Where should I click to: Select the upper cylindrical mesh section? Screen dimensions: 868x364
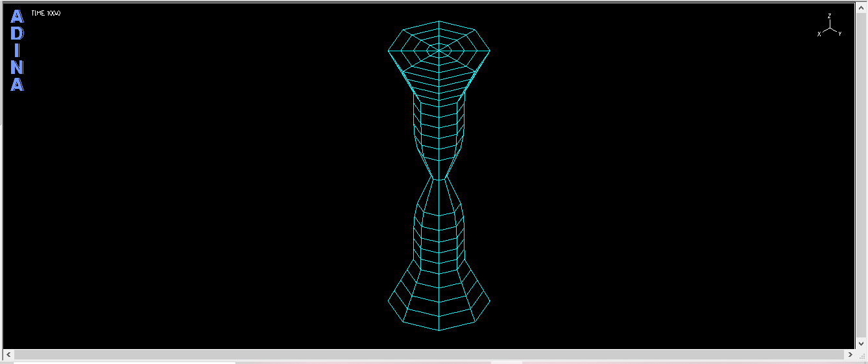coord(439,130)
